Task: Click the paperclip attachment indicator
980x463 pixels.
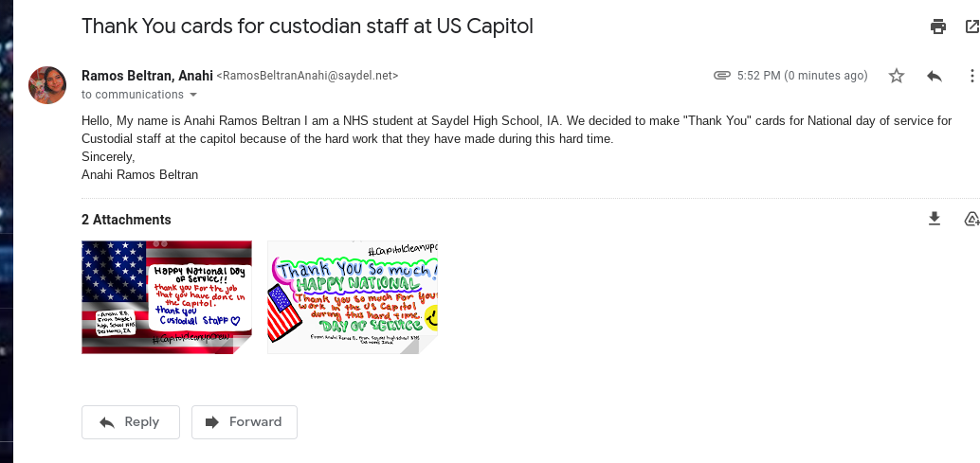Action: point(721,76)
